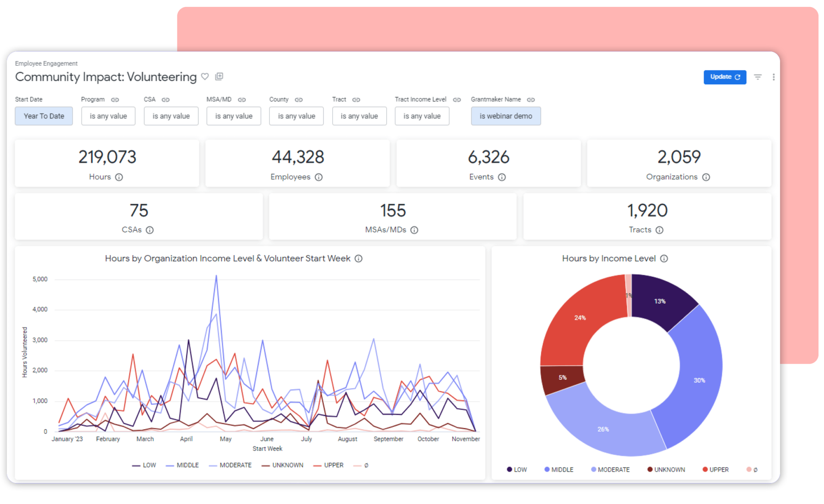Open the County filter value dropdown
Screen dimensions: 824x504
[296, 116]
